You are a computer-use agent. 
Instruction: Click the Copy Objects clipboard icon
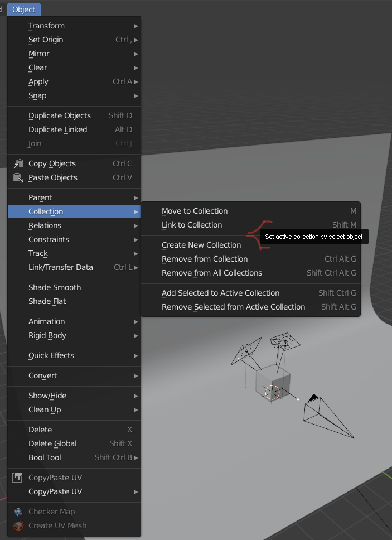tap(18, 163)
